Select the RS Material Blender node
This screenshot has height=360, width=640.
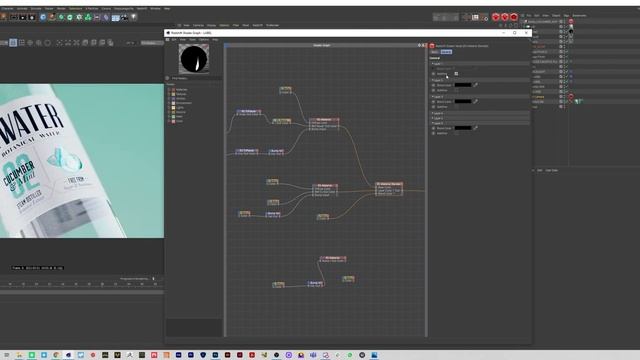(389, 189)
